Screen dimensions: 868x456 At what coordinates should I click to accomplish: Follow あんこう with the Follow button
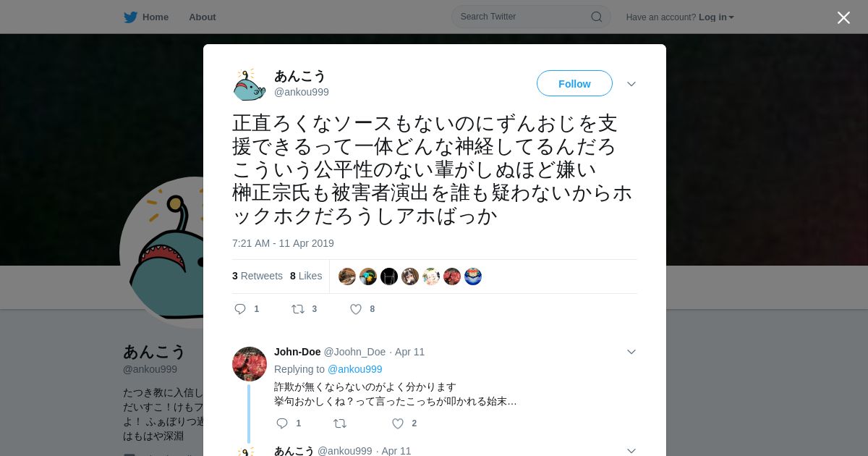click(x=574, y=83)
